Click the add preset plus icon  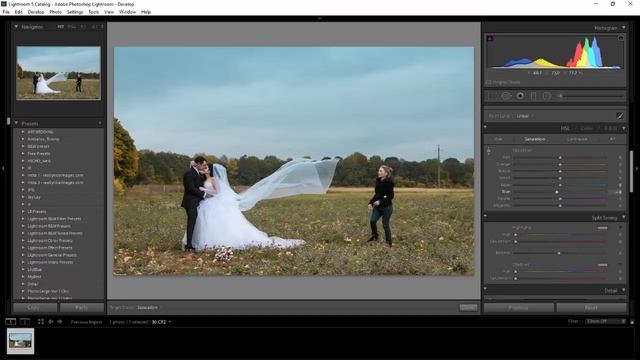(x=100, y=123)
